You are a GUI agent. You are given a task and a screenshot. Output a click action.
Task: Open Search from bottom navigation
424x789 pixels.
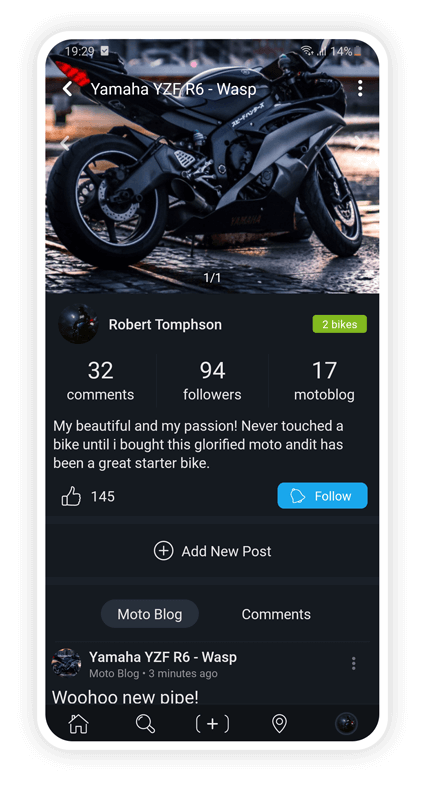click(145, 724)
